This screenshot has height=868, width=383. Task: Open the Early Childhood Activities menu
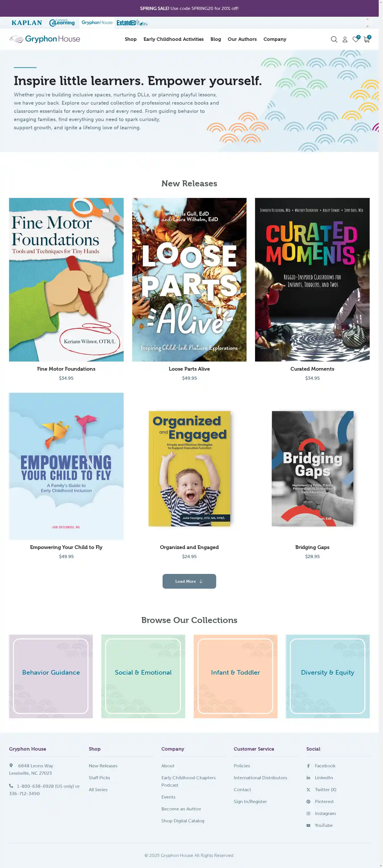tap(173, 39)
